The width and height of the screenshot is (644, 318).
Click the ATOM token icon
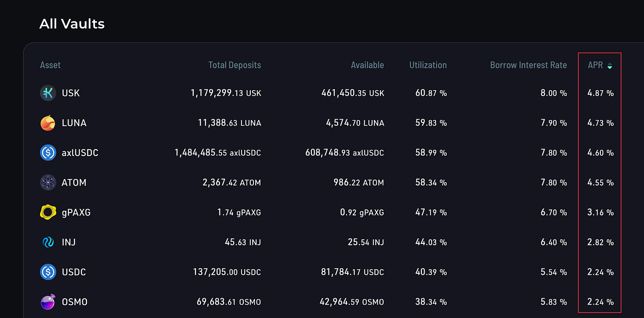[x=48, y=183]
